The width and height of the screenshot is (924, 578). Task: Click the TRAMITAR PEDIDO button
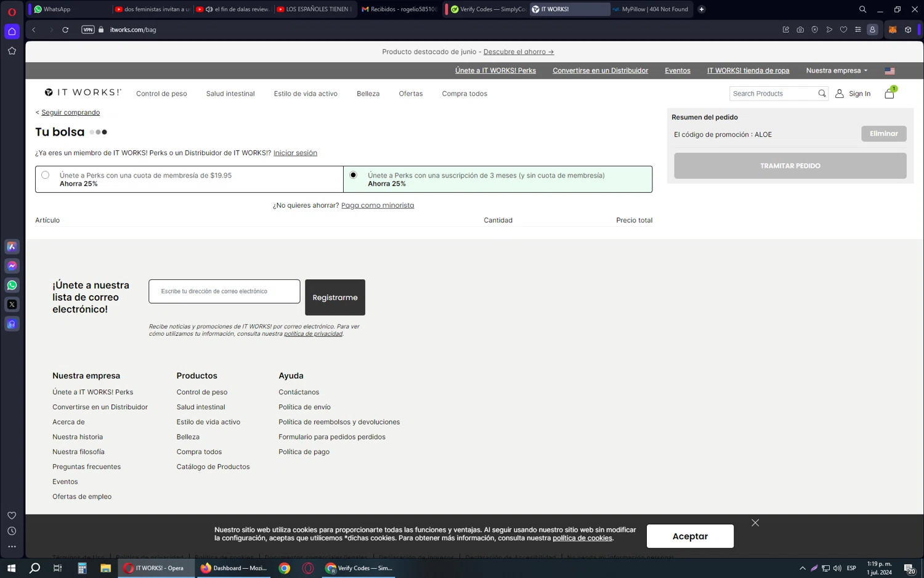click(x=790, y=166)
